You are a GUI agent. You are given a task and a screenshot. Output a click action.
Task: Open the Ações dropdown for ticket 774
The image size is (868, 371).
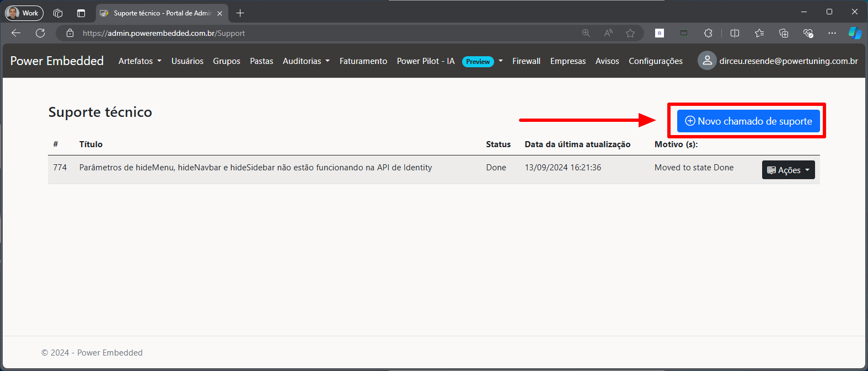[788, 170]
